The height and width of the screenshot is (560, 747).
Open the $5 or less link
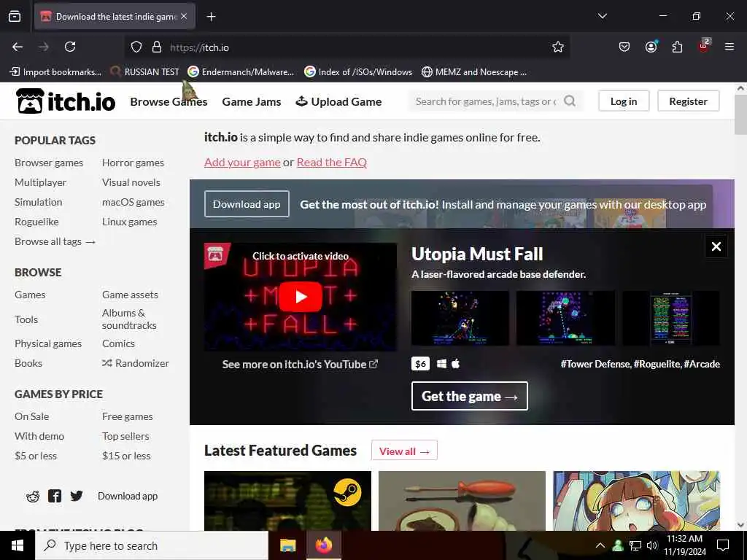[x=36, y=456]
